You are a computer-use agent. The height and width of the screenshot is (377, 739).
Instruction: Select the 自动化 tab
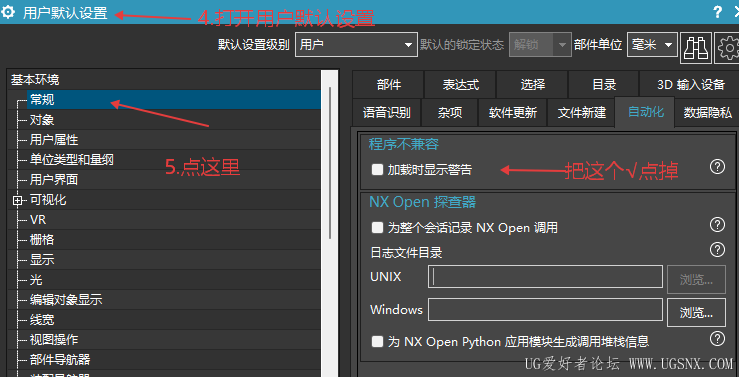[645, 112]
